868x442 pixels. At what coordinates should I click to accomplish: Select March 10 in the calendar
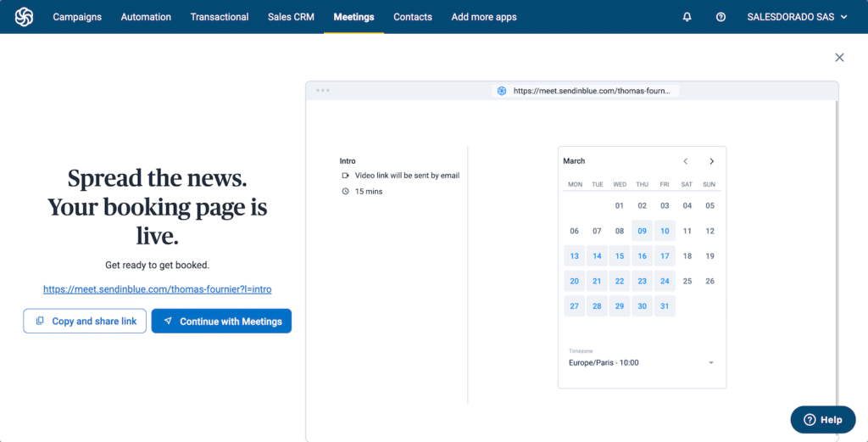point(665,231)
